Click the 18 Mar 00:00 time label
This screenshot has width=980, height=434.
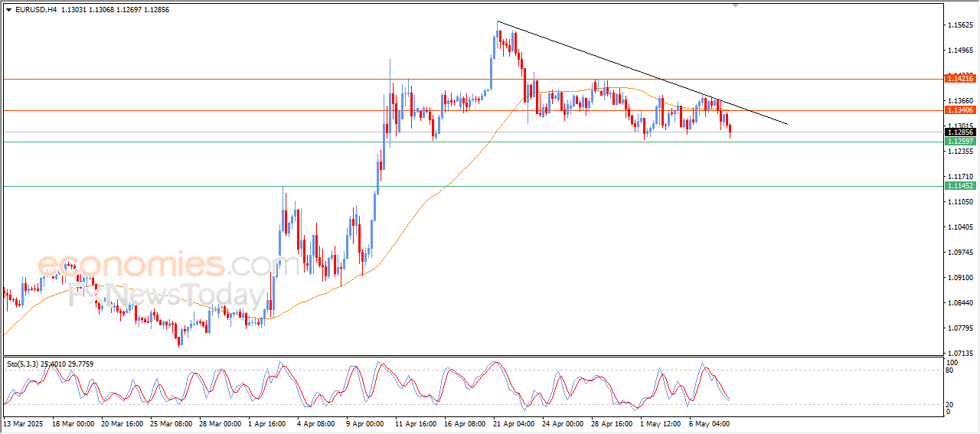(x=75, y=423)
